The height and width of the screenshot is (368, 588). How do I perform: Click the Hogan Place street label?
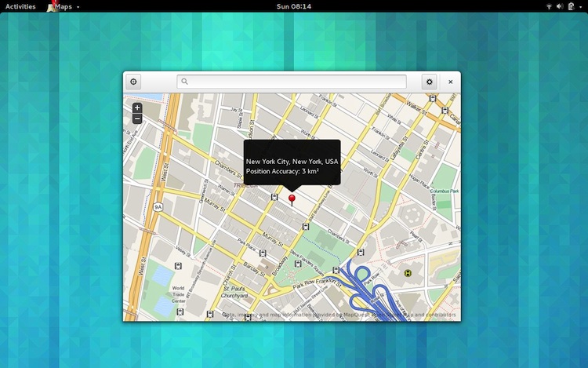tap(419, 181)
